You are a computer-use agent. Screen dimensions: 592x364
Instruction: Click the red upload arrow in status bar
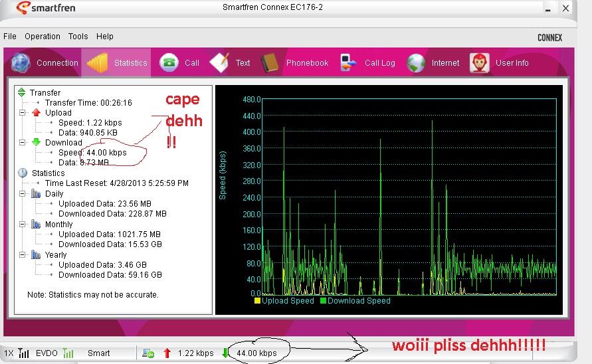(167, 353)
